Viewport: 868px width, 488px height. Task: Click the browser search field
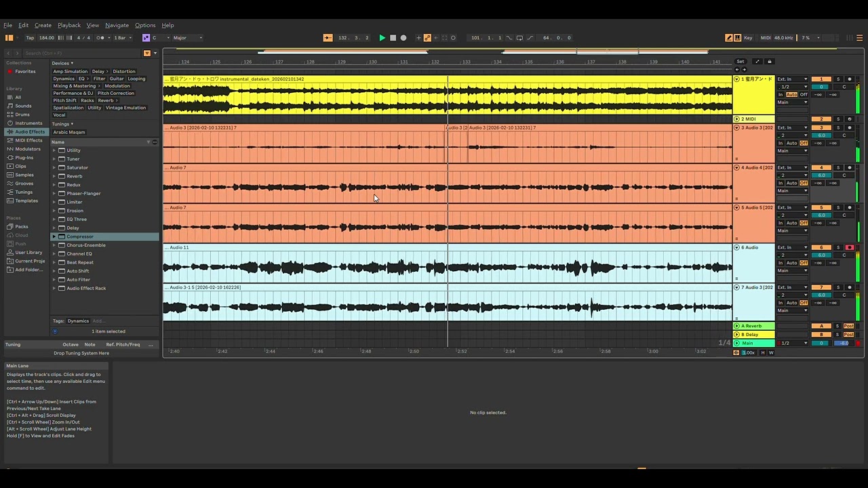click(x=81, y=53)
